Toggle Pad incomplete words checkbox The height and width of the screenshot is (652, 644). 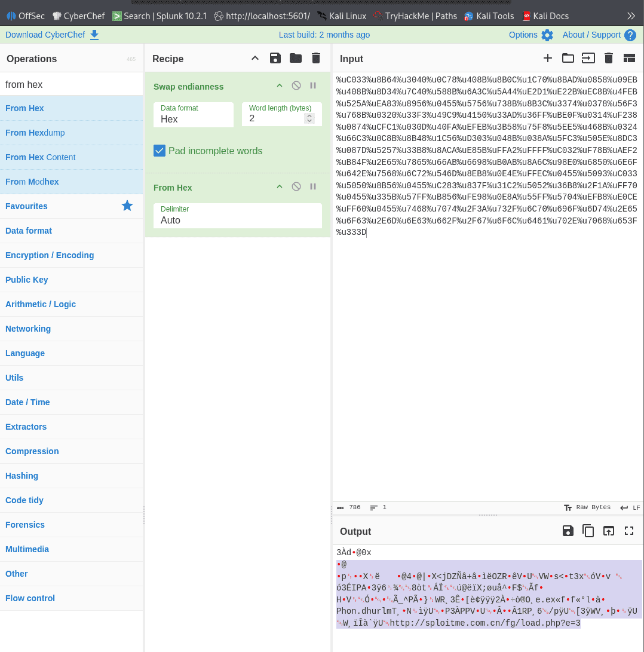[x=160, y=151]
